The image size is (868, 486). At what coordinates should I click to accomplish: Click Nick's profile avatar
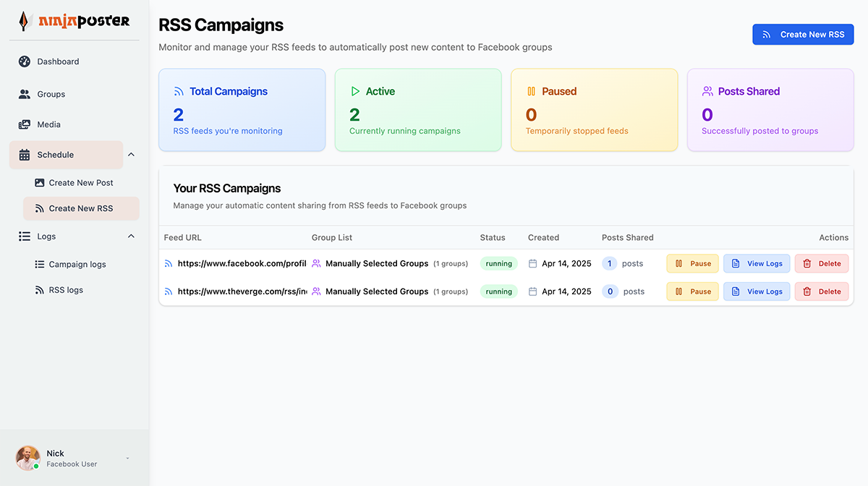tap(28, 458)
